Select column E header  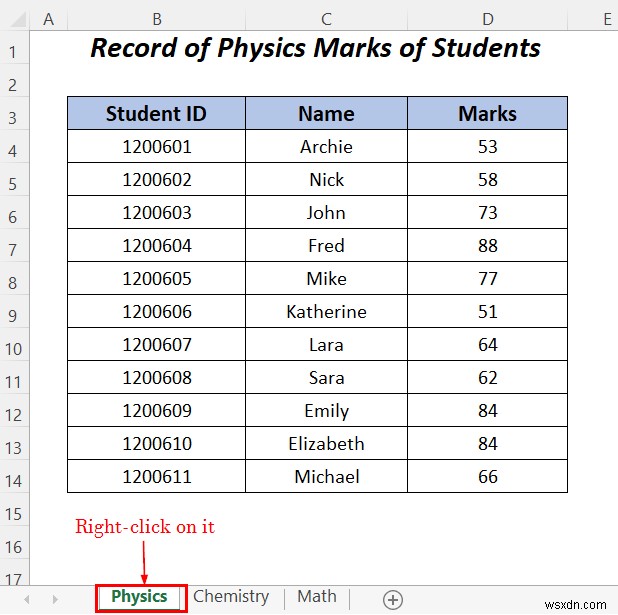(593, 19)
